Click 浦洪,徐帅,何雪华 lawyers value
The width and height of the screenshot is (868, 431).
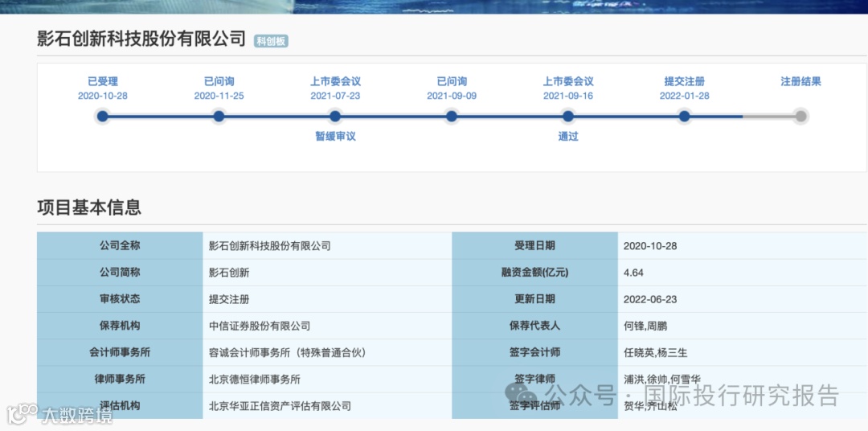click(662, 380)
